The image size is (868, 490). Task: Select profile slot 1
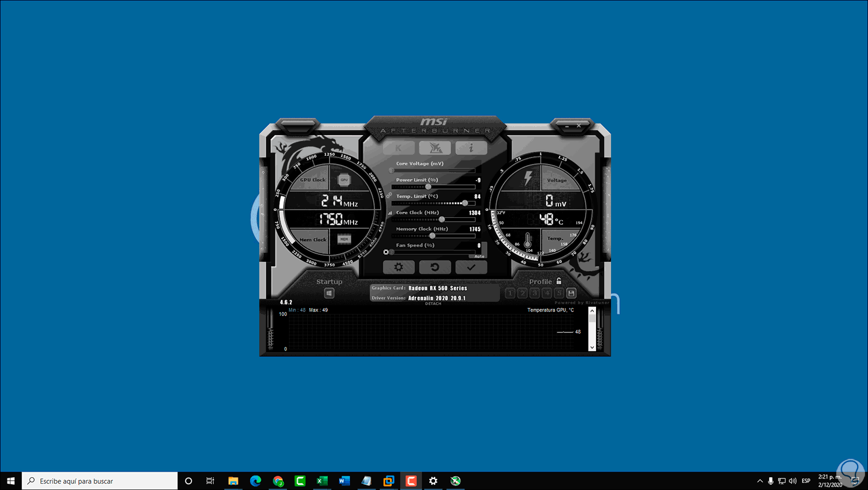point(510,293)
